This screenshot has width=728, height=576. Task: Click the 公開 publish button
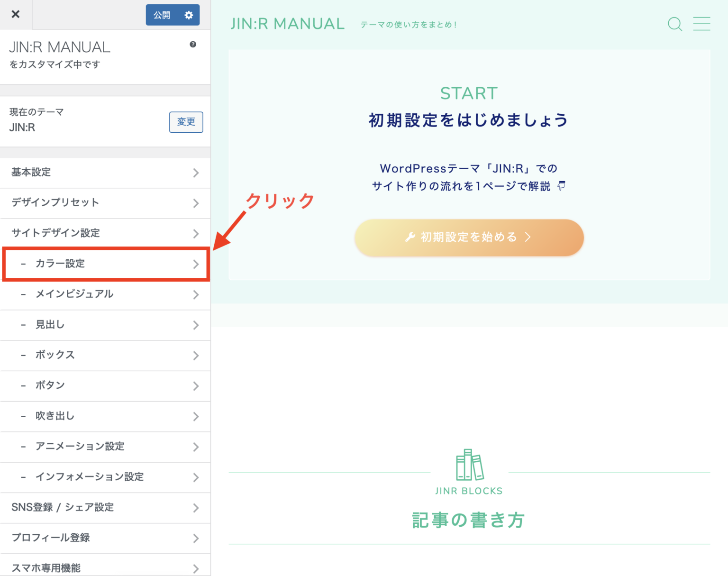click(x=162, y=15)
